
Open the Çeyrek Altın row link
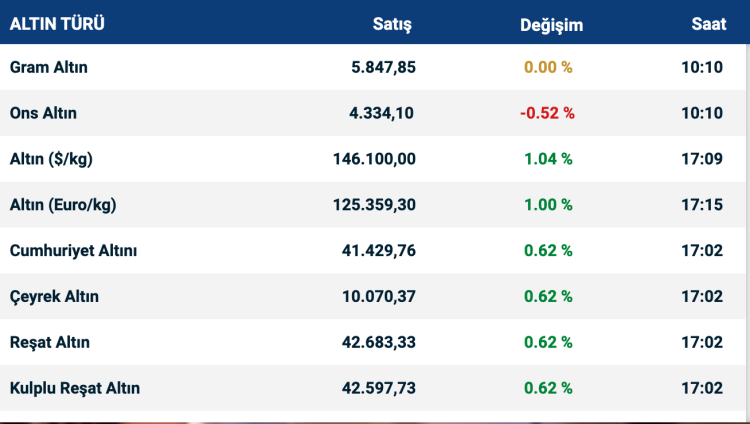click(x=54, y=296)
